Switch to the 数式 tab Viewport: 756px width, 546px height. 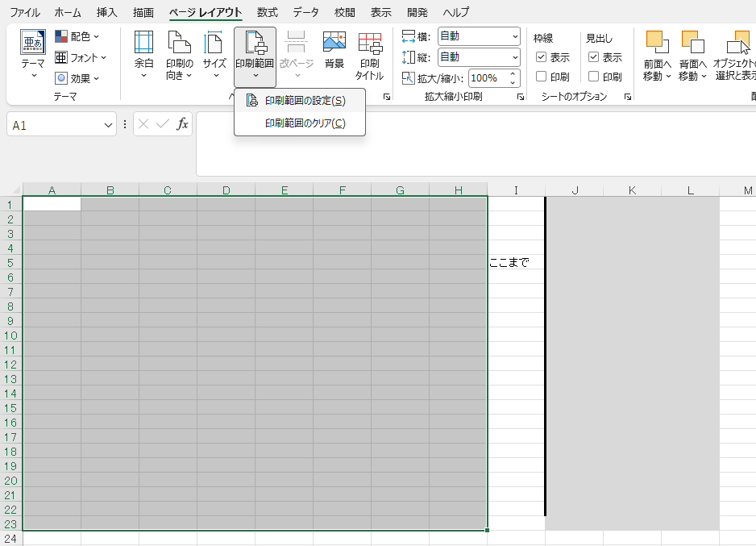(268, 13)
